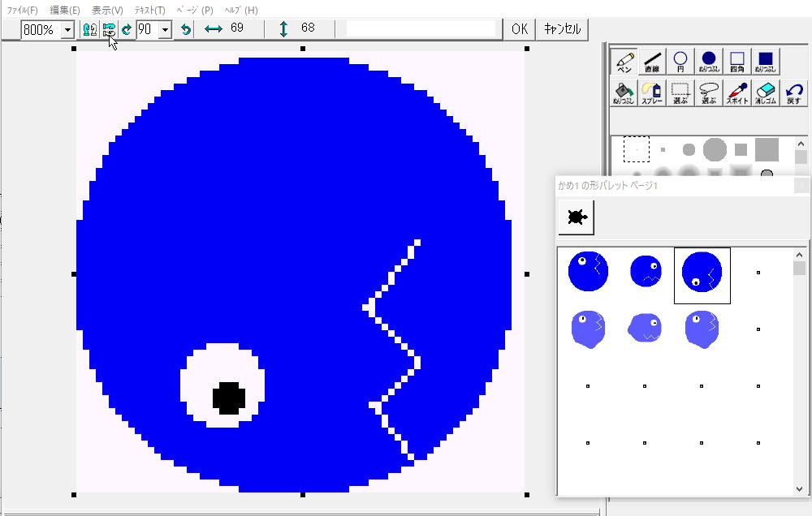
Task: Activate the paint bucket ぬりつぶし tool
Action: click(x=624, y=93)
